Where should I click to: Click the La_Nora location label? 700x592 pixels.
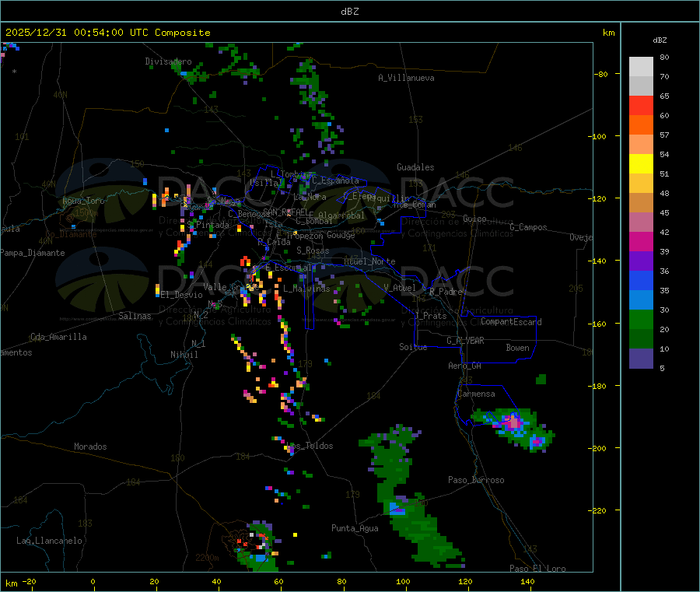(310, 197)
